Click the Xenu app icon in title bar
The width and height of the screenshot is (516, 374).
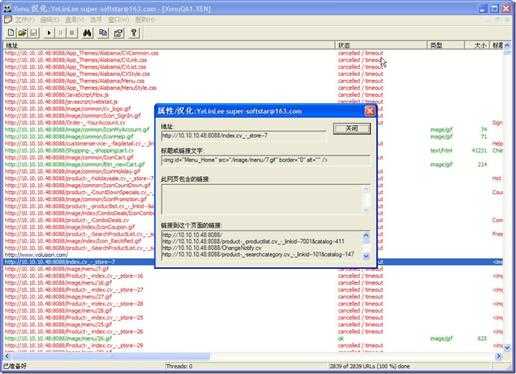click(7, 8)
